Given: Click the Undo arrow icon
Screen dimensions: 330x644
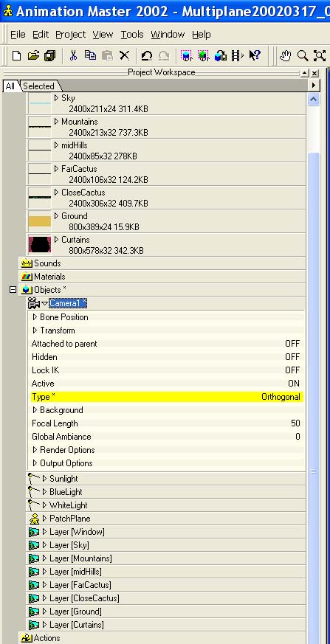Looking at the screenshot, I should pos(146,55).
